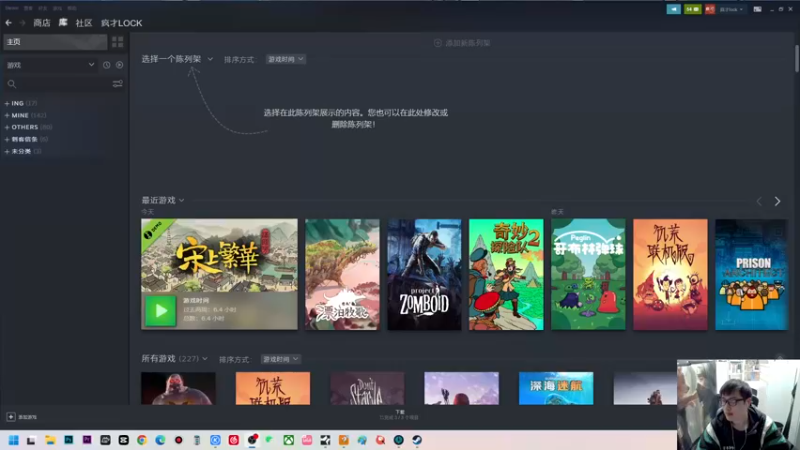800x450 pixels.
Task: Expand the MINE collection
Action: (25, 115)
